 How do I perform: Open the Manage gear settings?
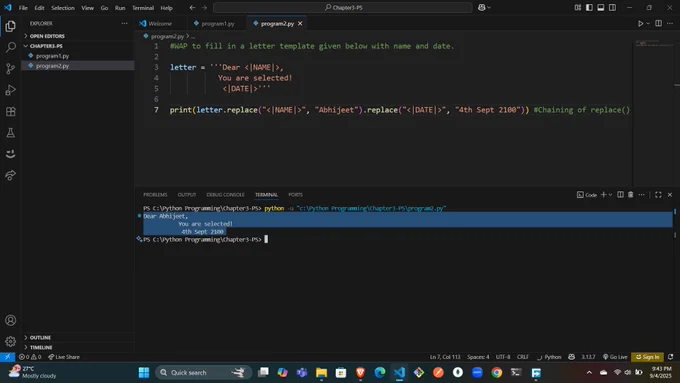[x=10, y=342]
